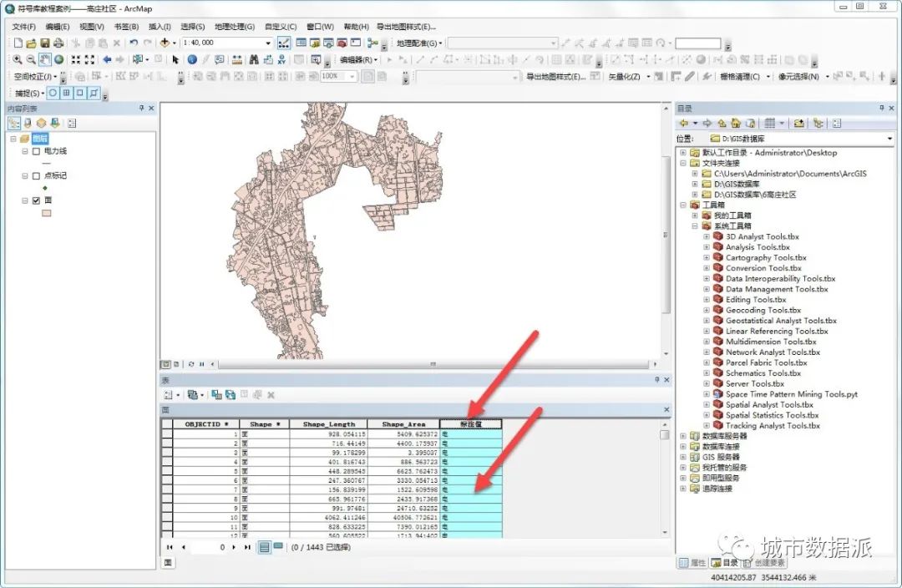Open the ArcToolbox red toolbox icon

pos(342,43)
